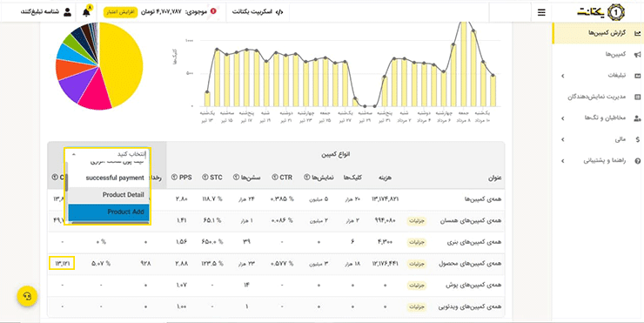Viewport: 644px width, 323px height.
Task: Click the table icon beside مدیریت نمایش‌دهندگان
Action: click(x=637, y=97)
